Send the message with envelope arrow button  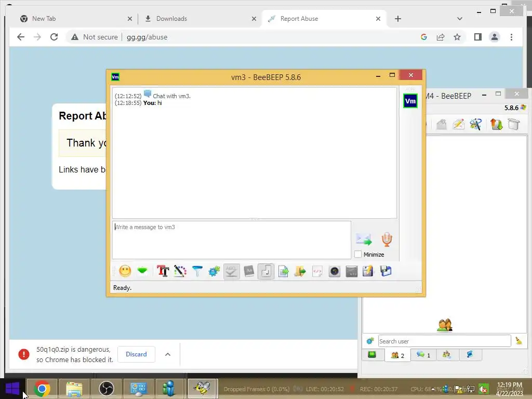pyautogui.click(x=364, y=239)
